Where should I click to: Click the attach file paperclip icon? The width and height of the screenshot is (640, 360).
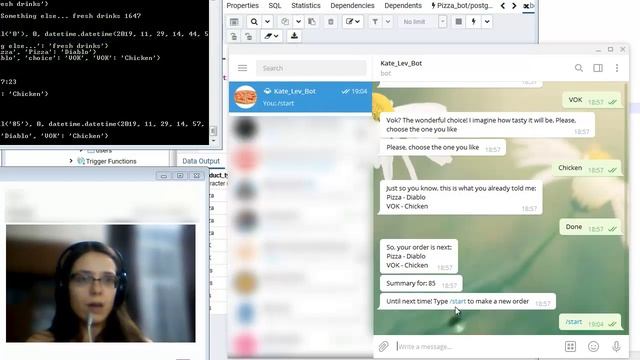point(383,347)
